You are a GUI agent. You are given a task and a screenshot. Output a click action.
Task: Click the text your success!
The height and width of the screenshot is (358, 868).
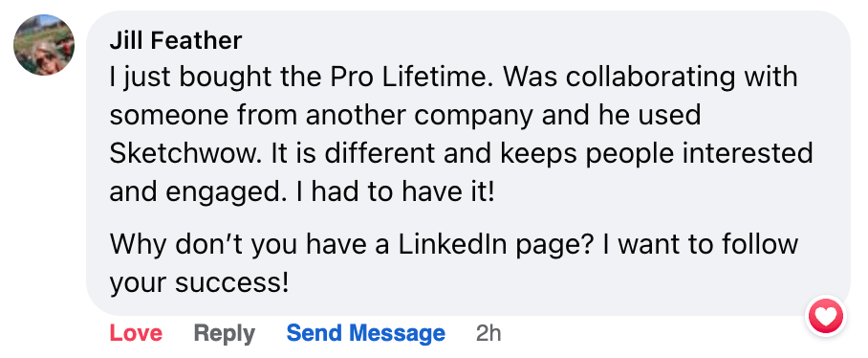point(199,283)
